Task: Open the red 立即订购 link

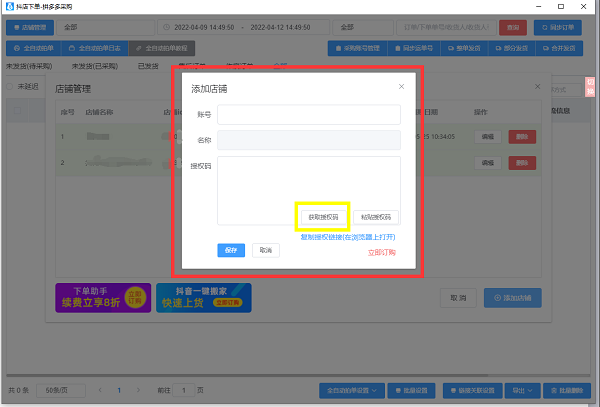Action: [381, 252]
